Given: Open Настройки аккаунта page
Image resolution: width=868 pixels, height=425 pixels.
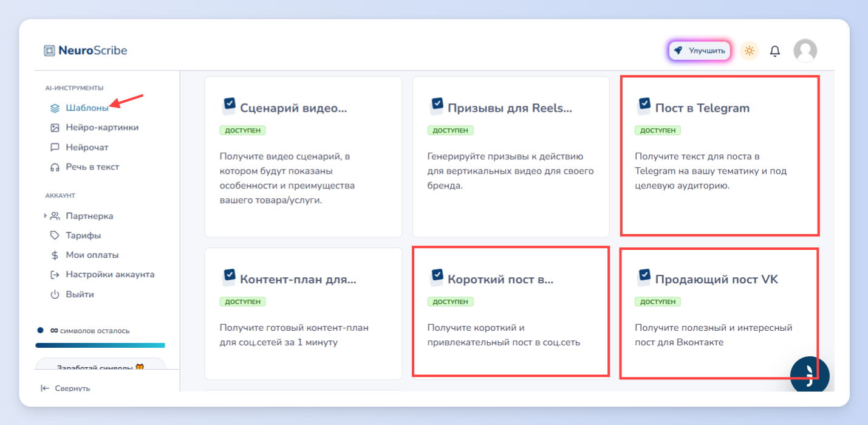Looking at the screenshot, I should point(110,274).
